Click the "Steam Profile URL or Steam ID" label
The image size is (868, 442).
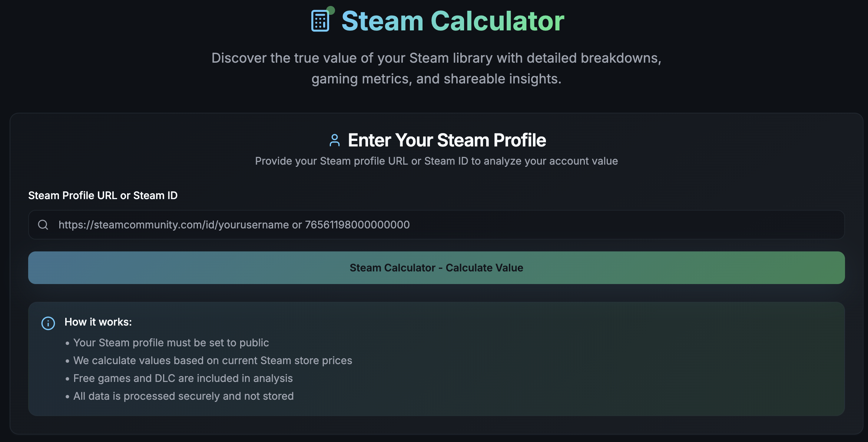coord(103,195)
